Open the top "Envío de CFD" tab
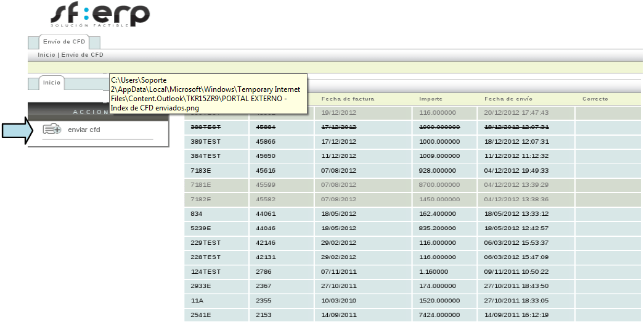 (x=64, y=42)
